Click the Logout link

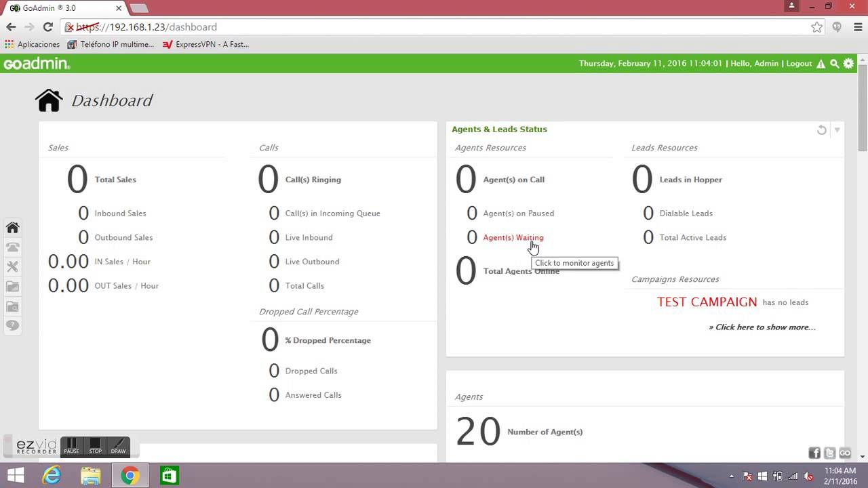coord(799,64)
